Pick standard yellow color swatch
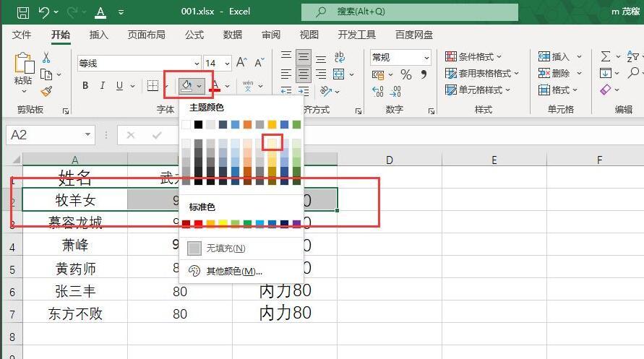The height and width of the screenshot is (359, 644). (223, 224)
